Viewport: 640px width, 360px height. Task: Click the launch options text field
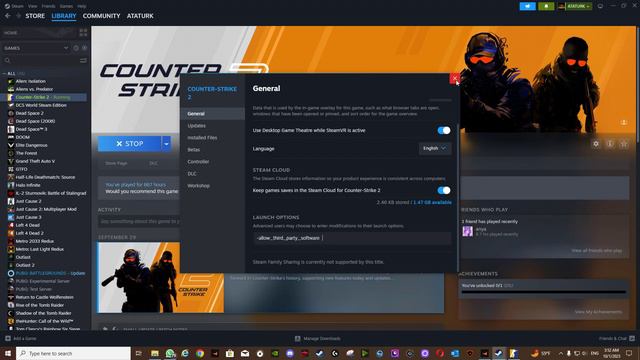(352, 238)
